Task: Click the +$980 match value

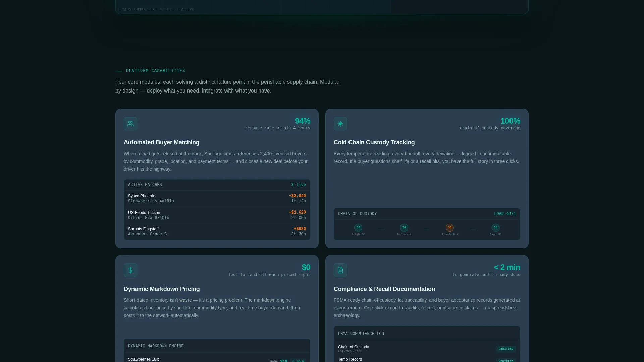Action: 300,229
